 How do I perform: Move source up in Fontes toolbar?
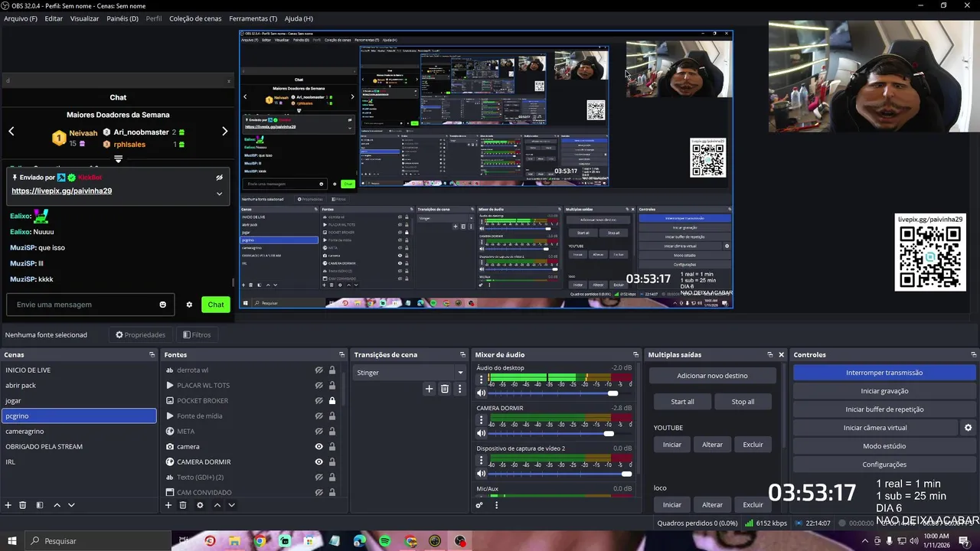point(217,505)
